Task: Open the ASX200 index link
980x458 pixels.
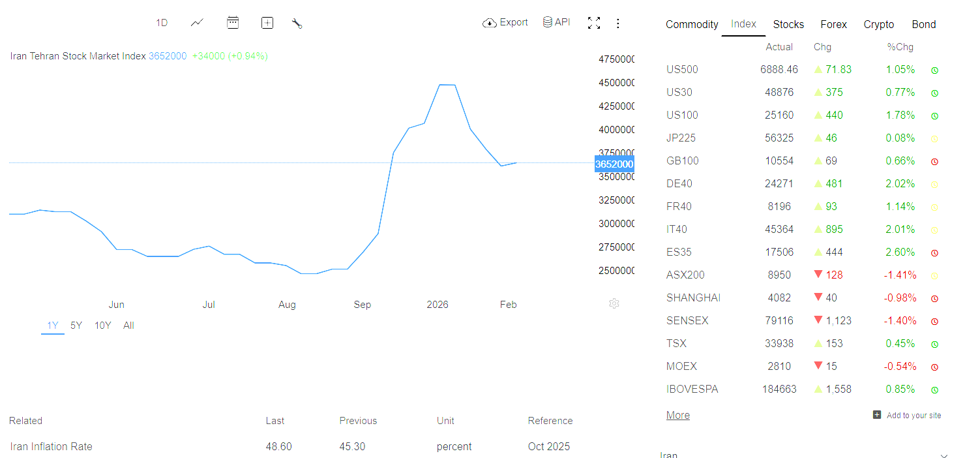Action: (x=685, y=275)
